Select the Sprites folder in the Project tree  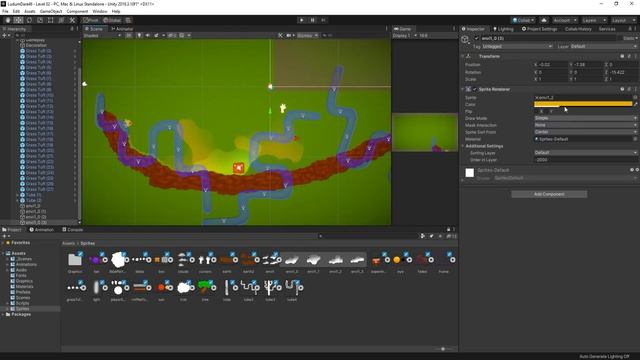(x=22, y=309)
